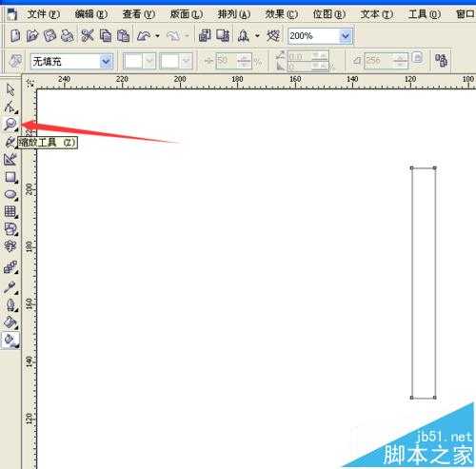Select the Graph Paper table tool

click(10, 212)
